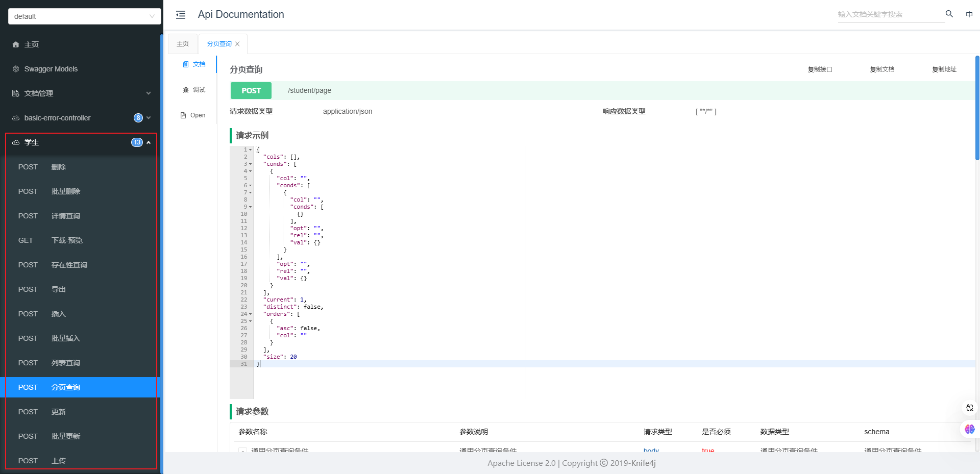Screen dimensions: 980x474
Task: Fold the orders array at line 24
Action: pos(251,314)
